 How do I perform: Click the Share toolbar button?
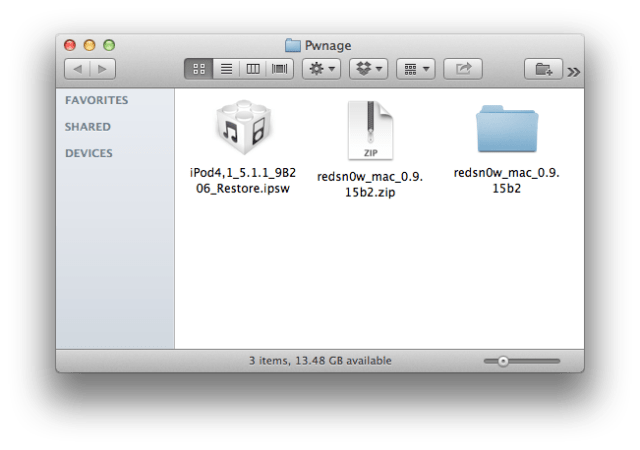coord(463,69)
